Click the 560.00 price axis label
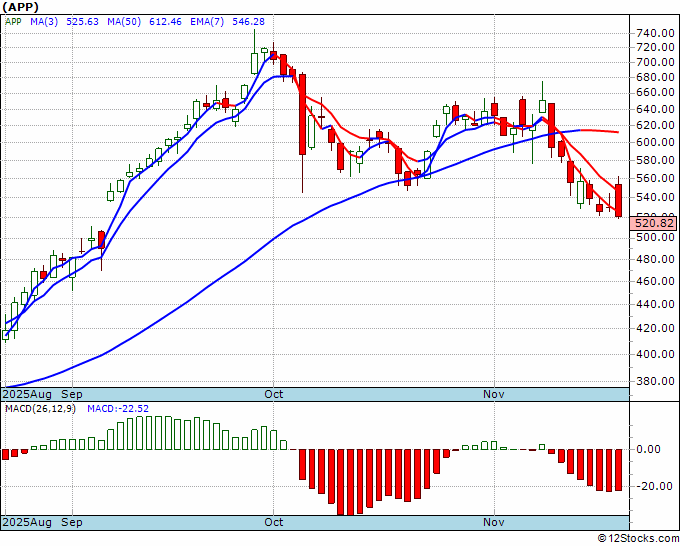 pos(655,179)
